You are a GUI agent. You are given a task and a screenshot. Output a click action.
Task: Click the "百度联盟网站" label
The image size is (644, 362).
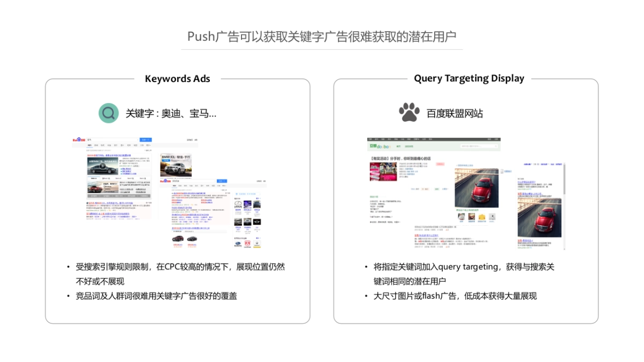pyautogui.click(x=455, y=113)
